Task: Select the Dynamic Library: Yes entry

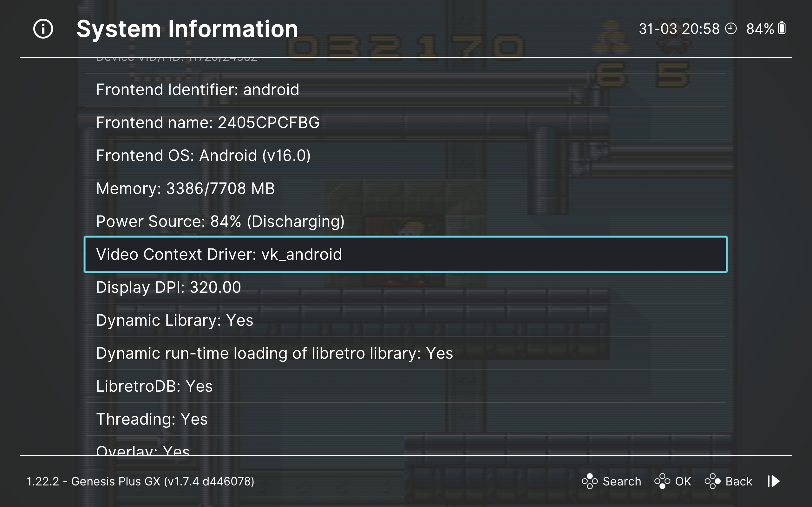Action: (x=174, y=320)
